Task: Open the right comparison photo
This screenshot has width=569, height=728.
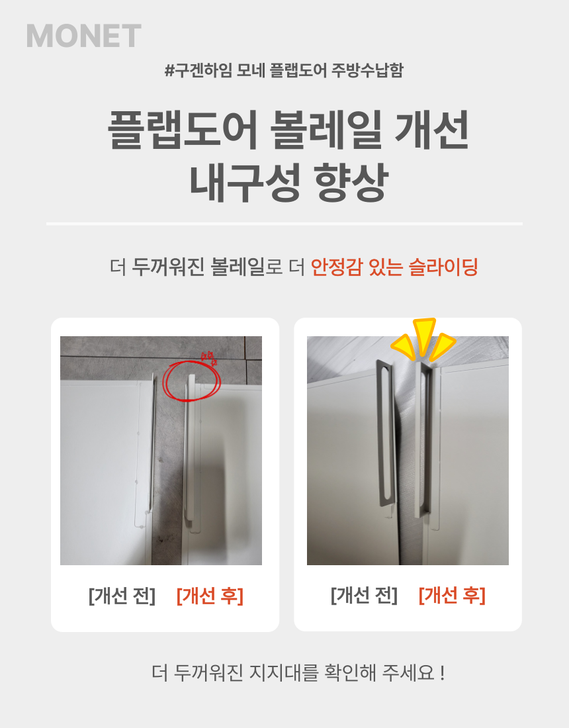Action: point(408,450)
